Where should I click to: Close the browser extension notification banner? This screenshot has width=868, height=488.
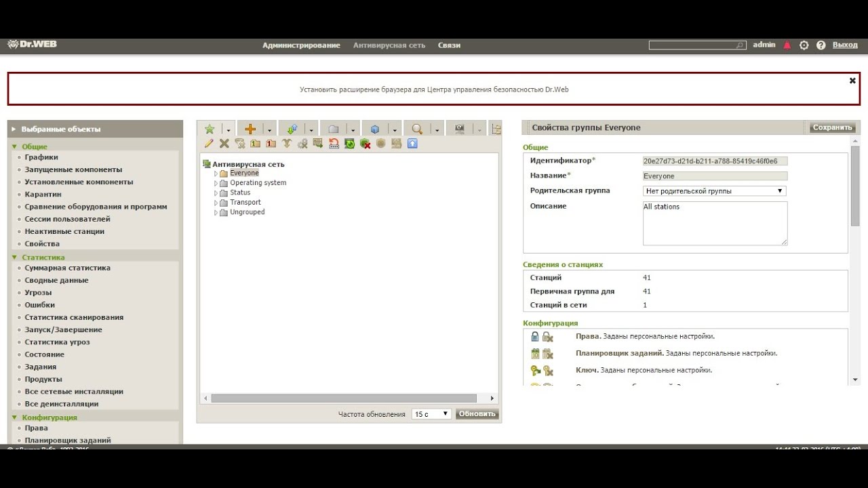pos(852,81)
